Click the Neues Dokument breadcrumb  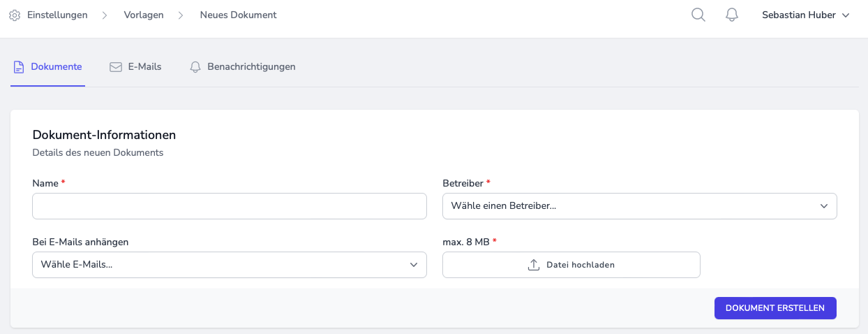click(x=238, y=15)
